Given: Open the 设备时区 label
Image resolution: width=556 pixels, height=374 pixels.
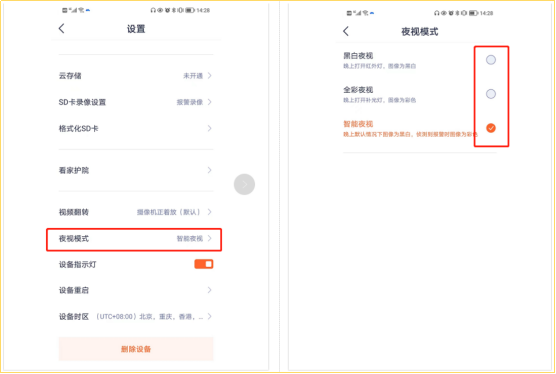Looking at the screenshot, I should [74, 316].
